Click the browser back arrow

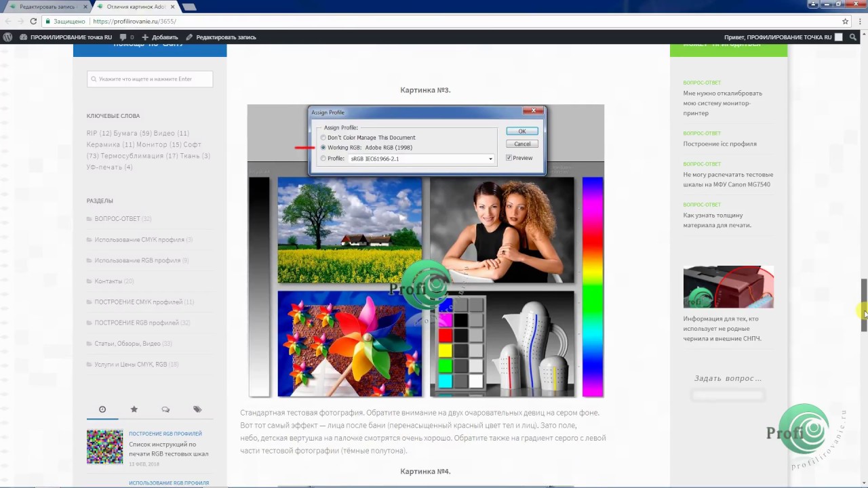pyautogui.click(x=8, y=21)
